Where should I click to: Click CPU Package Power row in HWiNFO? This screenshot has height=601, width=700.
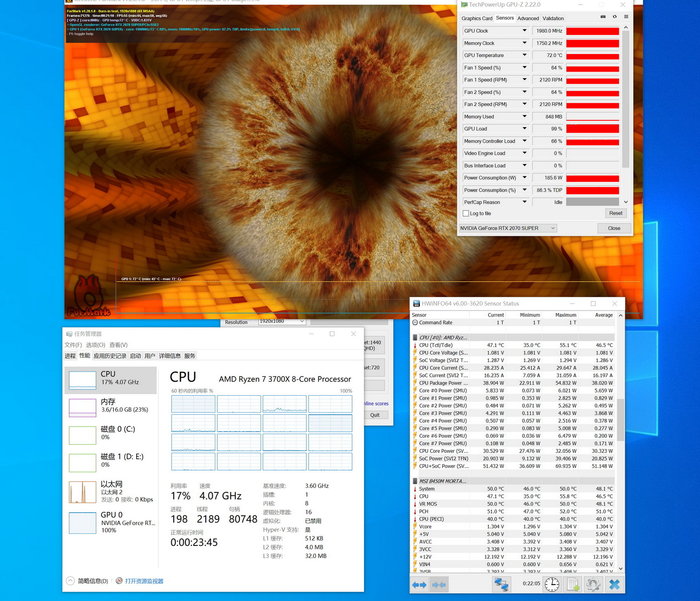pyautogui.click(x=513, y=383)
